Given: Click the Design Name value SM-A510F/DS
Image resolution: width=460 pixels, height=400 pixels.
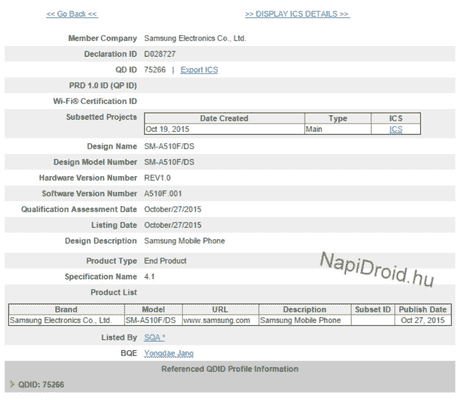Looking at the screenshot, I should [x=169, y=146].
